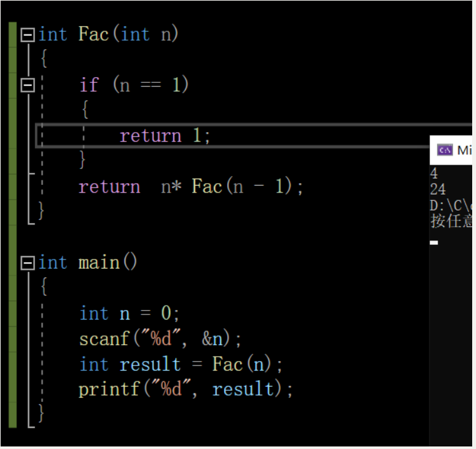Click the scanf("%d", &n) statement

160,339
